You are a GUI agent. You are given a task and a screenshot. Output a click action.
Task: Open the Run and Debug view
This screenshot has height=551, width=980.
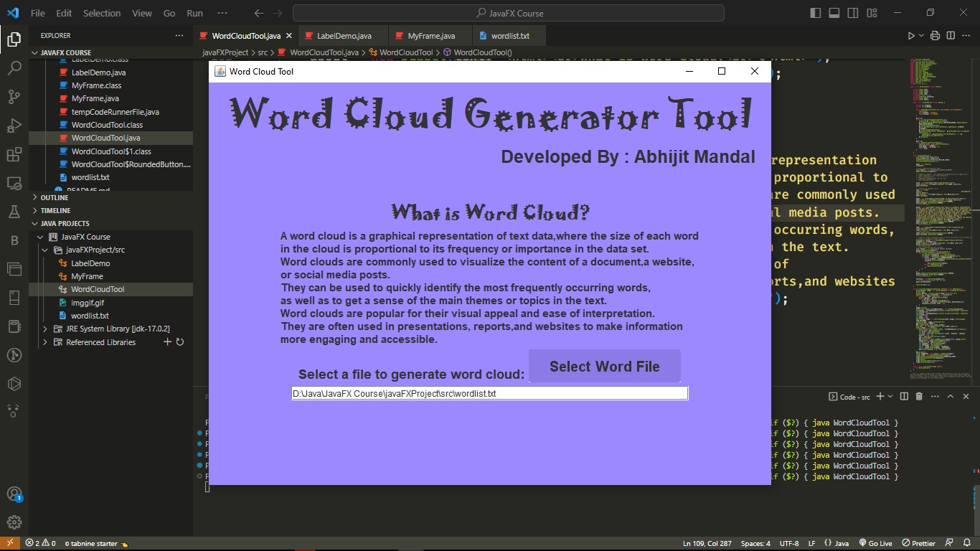pyautogui.click(x=14, y=126)
